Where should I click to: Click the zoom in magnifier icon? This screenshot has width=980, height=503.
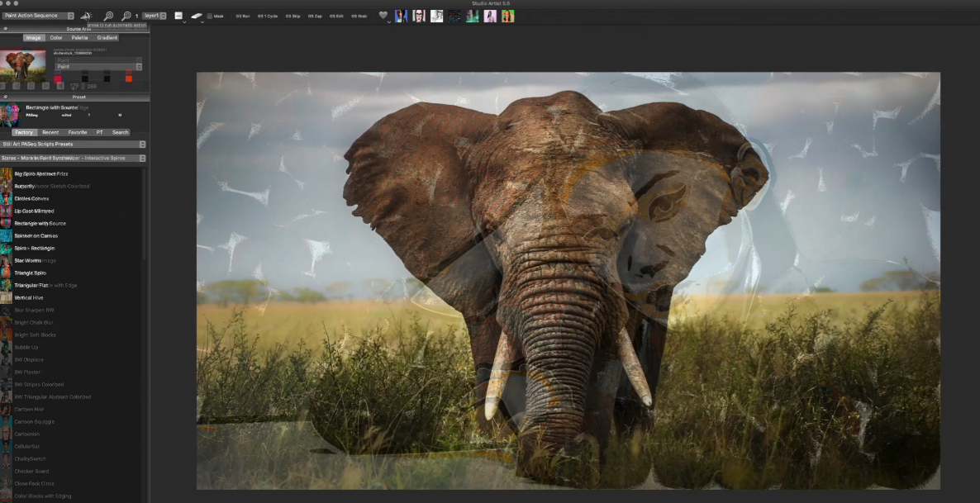coord(126,16)
